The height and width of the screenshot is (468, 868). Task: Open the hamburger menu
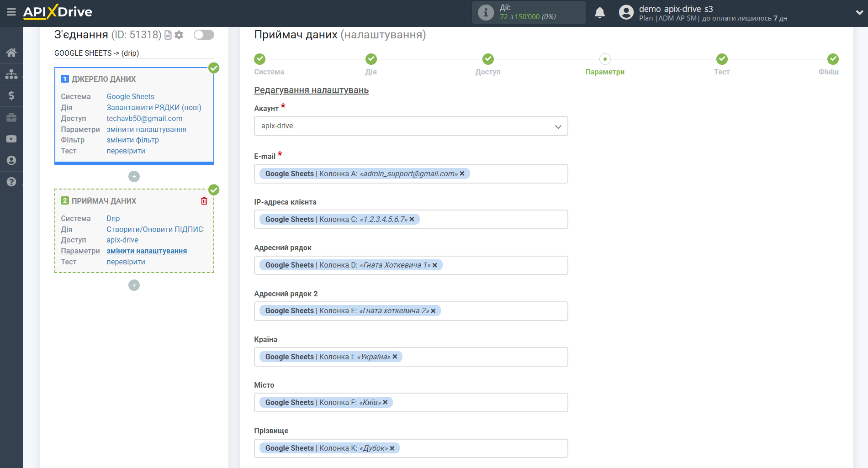tap(11, 12)
